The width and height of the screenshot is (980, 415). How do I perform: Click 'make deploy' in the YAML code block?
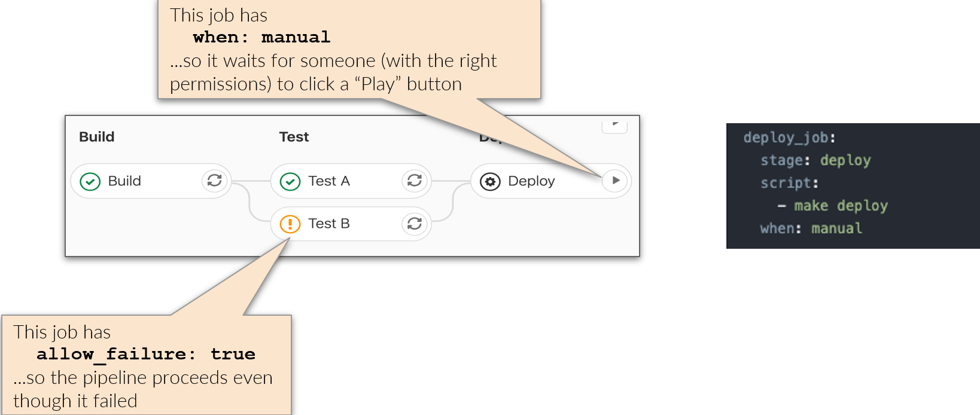(x=841, y=206)
